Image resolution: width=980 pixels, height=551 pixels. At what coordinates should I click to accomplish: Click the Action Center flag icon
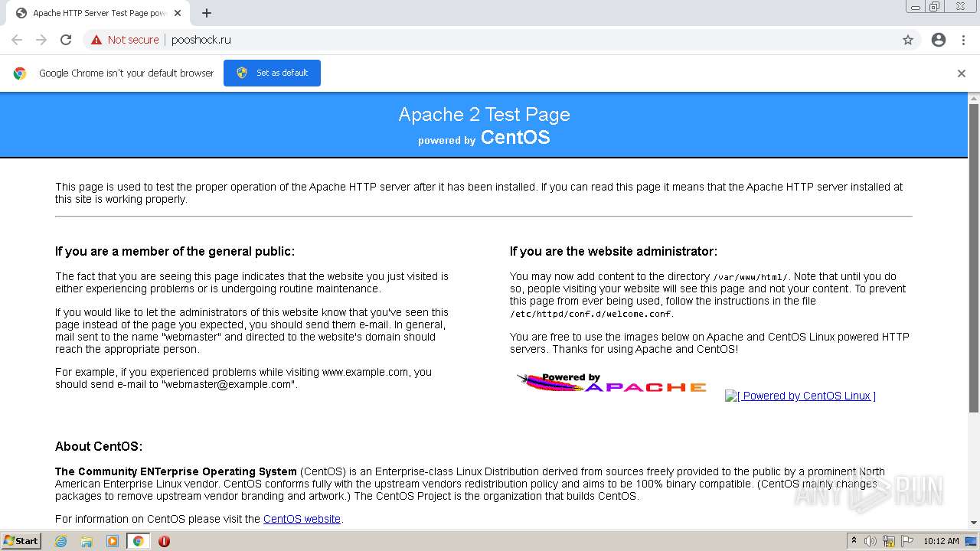[x=907, y=541]
